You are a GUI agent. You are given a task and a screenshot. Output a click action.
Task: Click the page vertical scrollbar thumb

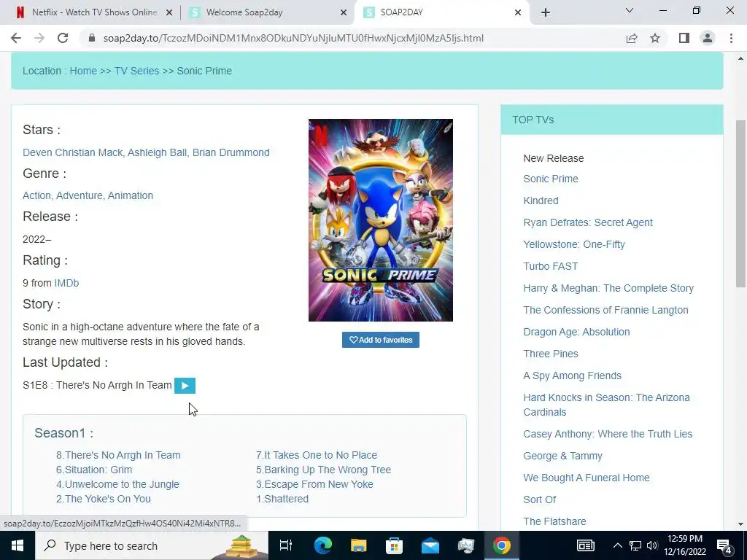point(741,204)
